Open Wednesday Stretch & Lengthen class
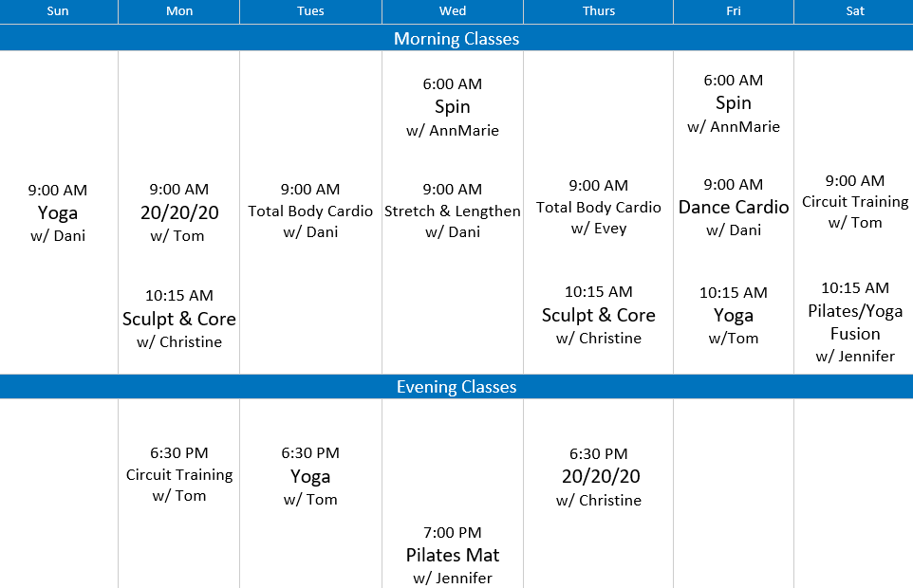 [x=453, y=211]
